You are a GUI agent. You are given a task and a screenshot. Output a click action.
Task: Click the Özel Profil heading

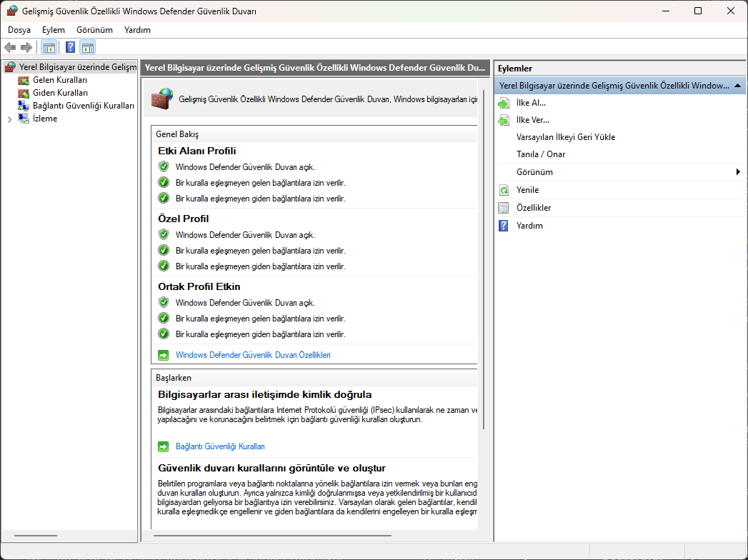(183, 219)
